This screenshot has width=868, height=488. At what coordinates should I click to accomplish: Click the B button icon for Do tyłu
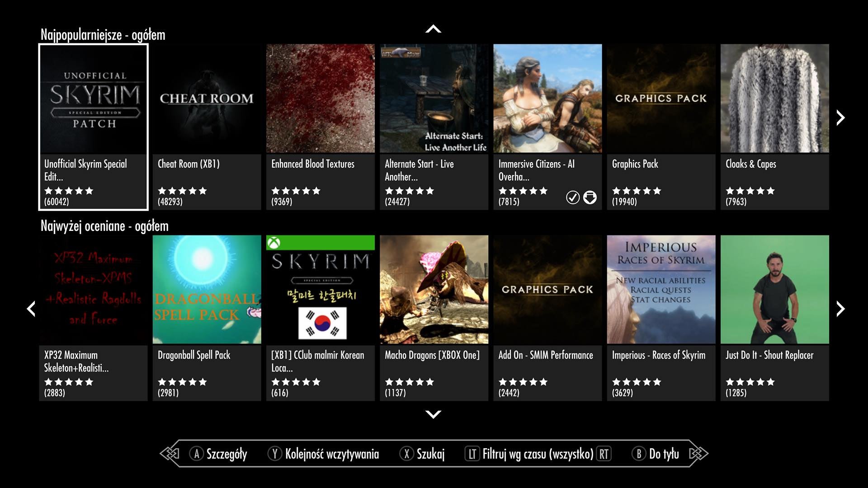(639, 454)
